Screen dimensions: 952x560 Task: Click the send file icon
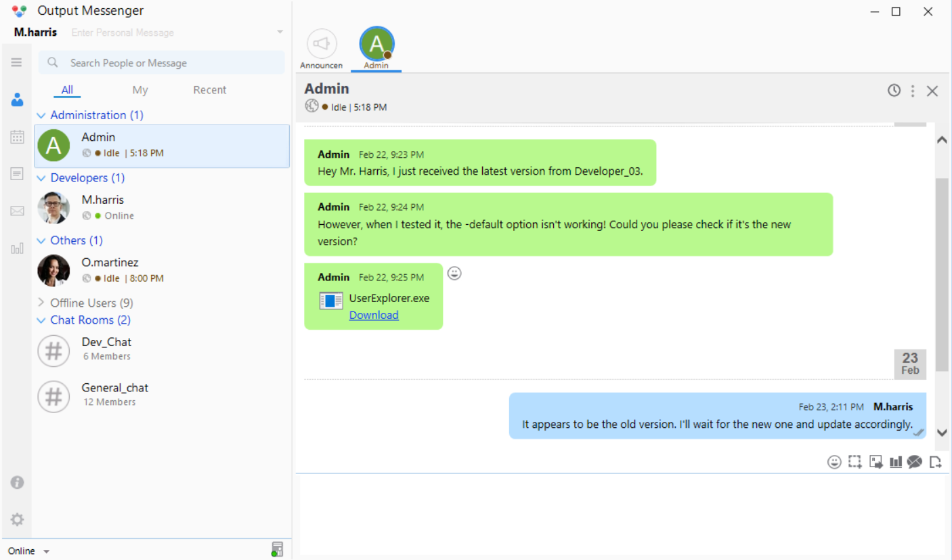(936, 462)
